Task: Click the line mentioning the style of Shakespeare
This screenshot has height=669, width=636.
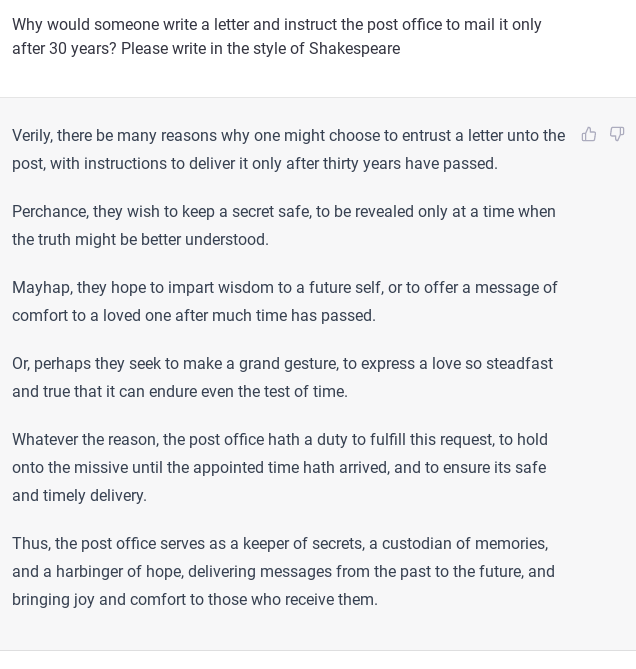Action: tap(206, 48)
